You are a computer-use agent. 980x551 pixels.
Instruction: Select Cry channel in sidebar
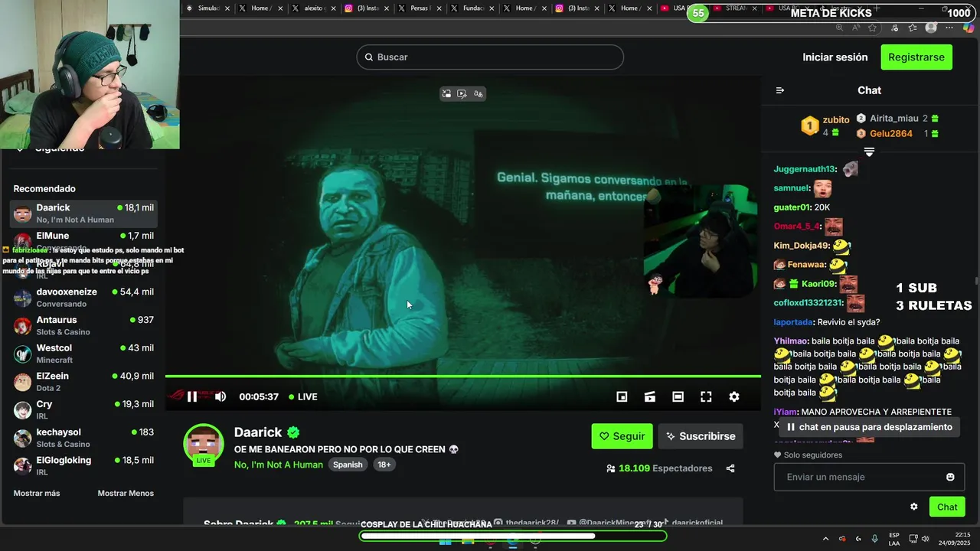[x=83, y=409]
